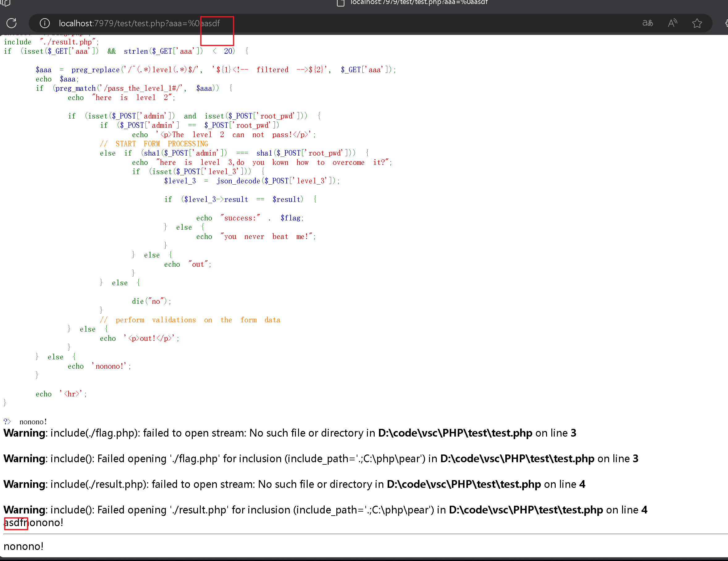Screen dimensions: 728x561
Task: Open the site information icon
Action: pyautogui.click(x=45, y=23)
